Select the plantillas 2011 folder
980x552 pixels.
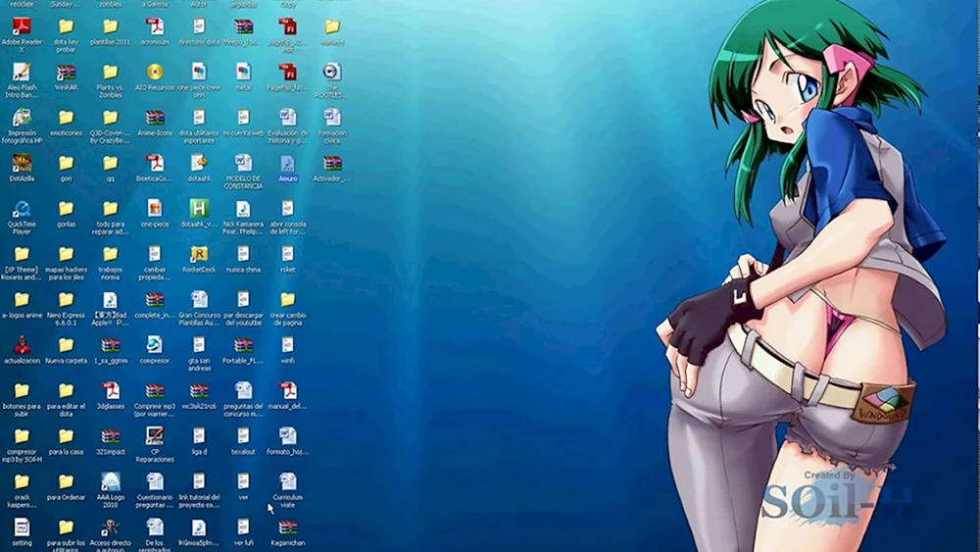[x=111, y=26]
